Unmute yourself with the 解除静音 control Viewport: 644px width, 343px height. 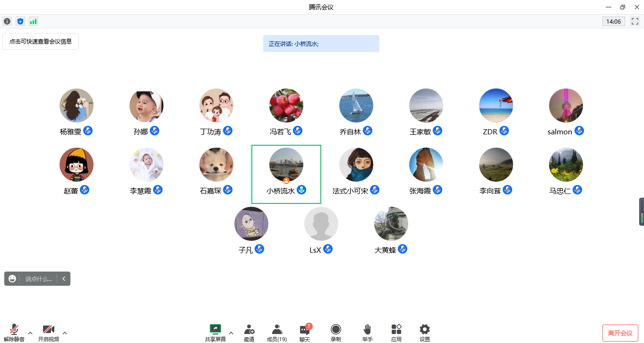coord(14,331)
